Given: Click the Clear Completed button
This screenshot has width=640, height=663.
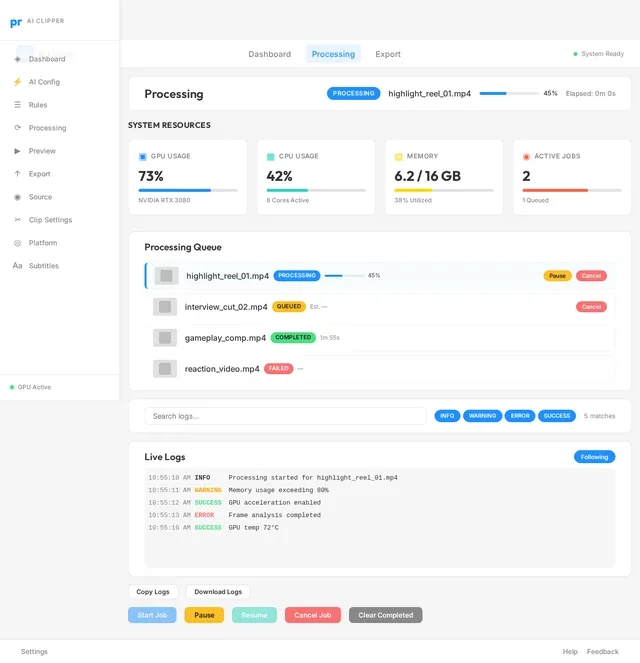Looking at the screenshot, I should point(386,615).
